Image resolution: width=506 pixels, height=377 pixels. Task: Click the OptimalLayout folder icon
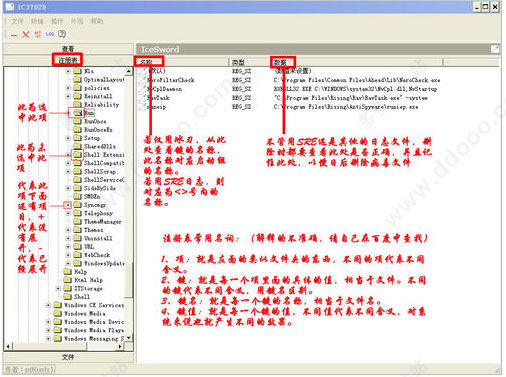coord(78,79)
